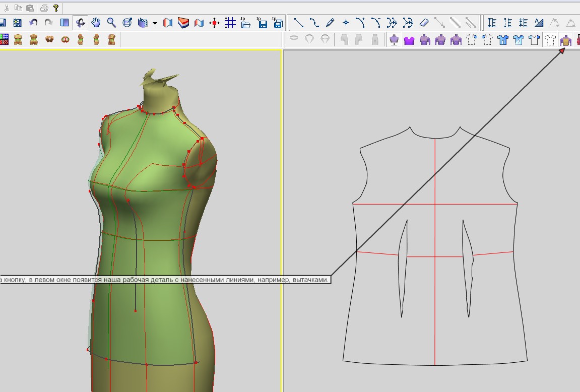
Task: Select the eraser tool
Action: click(424, 23)
